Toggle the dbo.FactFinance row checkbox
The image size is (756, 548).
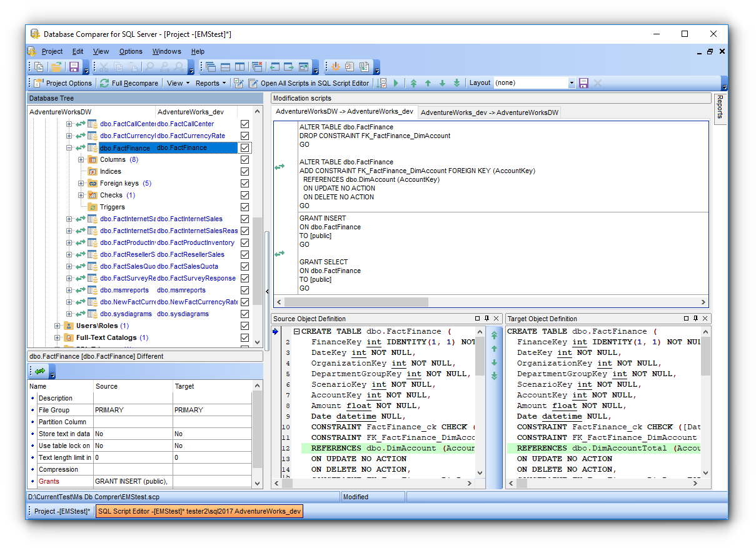(x=245, y=148)
